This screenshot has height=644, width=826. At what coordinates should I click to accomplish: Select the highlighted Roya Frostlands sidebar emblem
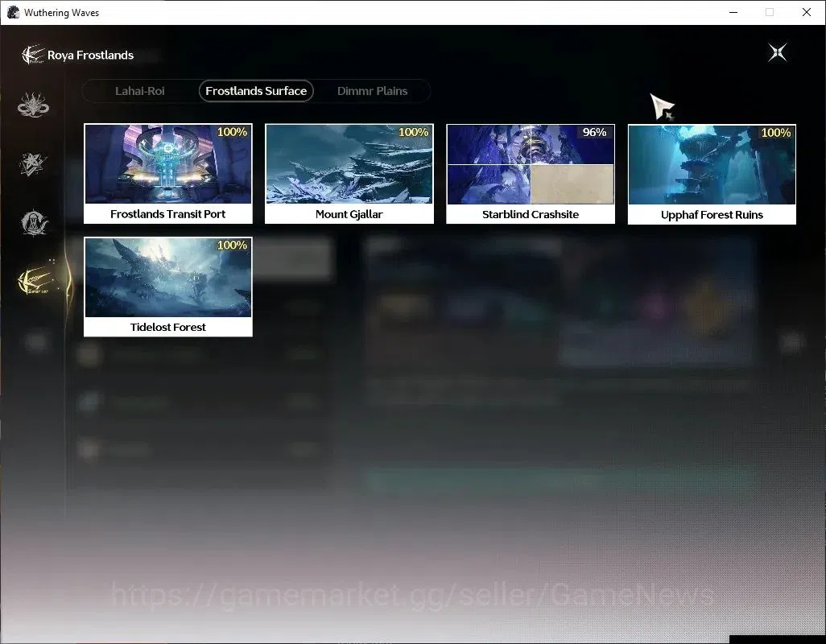[35, 280]
